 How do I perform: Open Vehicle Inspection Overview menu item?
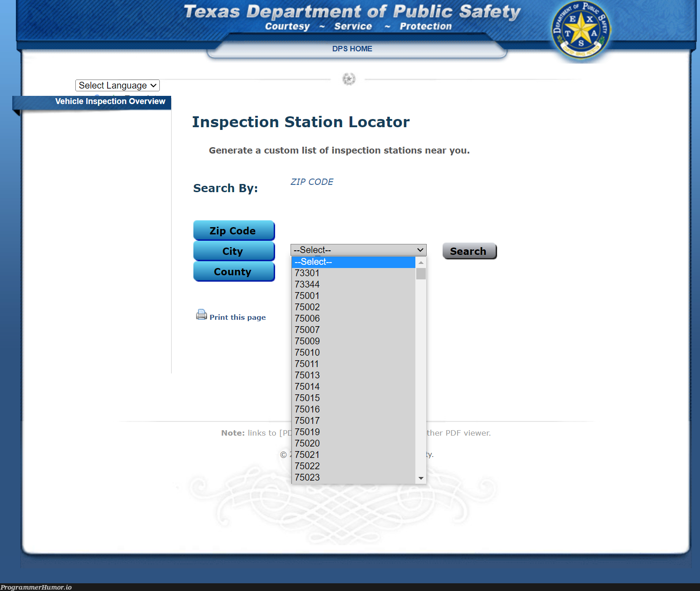point(110,101)
